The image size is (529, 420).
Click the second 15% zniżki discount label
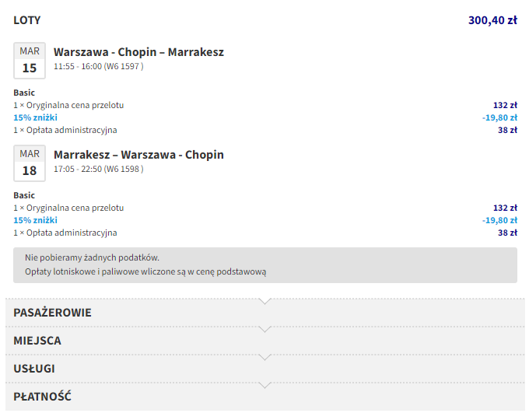tap(35, 220)
